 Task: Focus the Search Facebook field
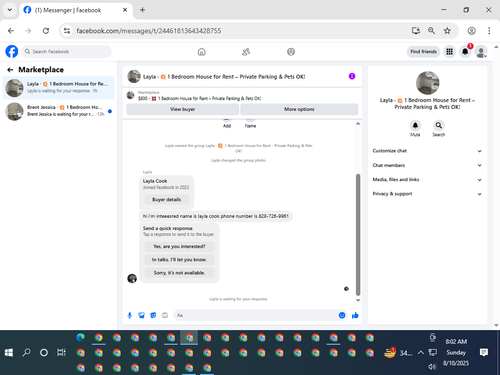click(67, 52)
